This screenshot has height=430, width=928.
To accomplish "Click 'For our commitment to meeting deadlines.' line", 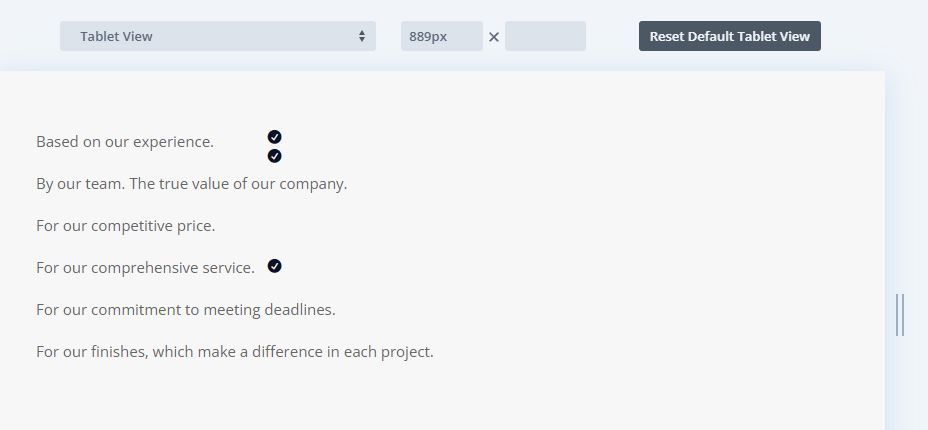I will (186, 310).
